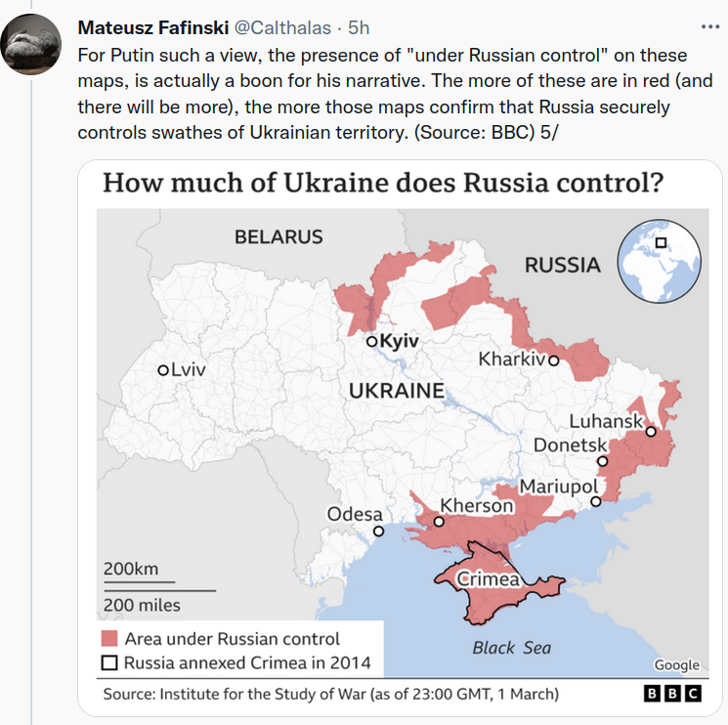Click the Kyiv city marker

pyautogui.click(x=371, y=342)
